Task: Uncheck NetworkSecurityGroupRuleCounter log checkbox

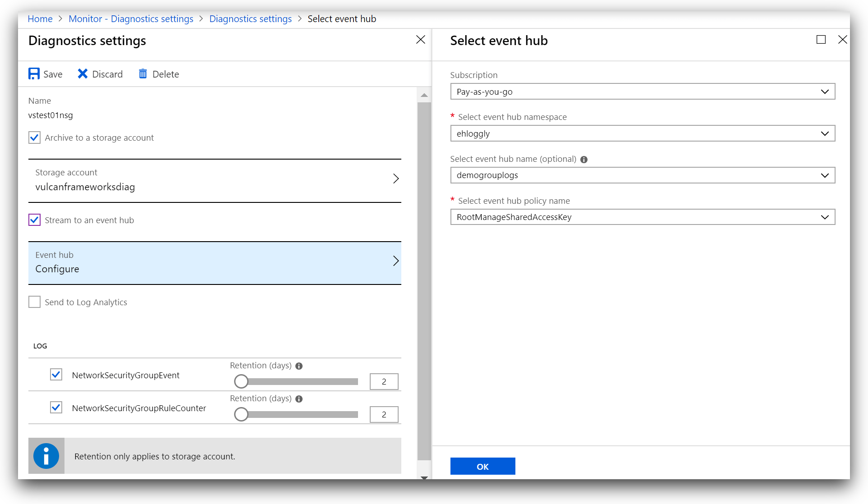Action: tap(56, 408)
